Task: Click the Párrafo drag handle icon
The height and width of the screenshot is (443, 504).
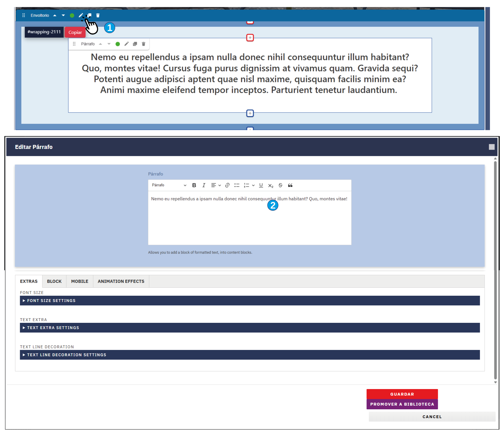Action: tap(74, 44)
